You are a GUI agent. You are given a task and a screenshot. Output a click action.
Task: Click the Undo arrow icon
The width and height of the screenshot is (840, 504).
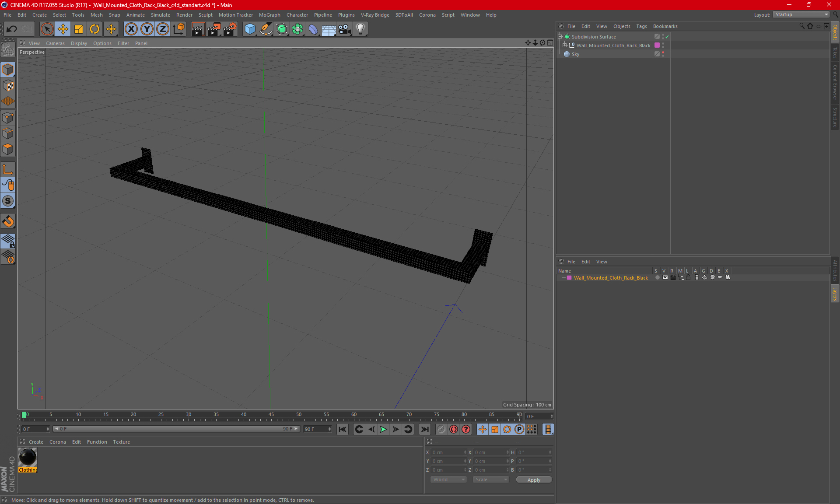[x=12, y=29]
